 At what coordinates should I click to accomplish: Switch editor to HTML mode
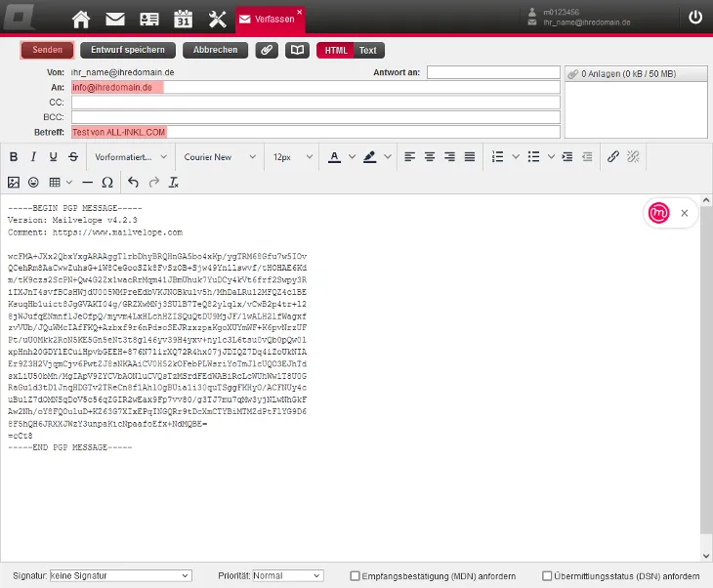(336, 51)
